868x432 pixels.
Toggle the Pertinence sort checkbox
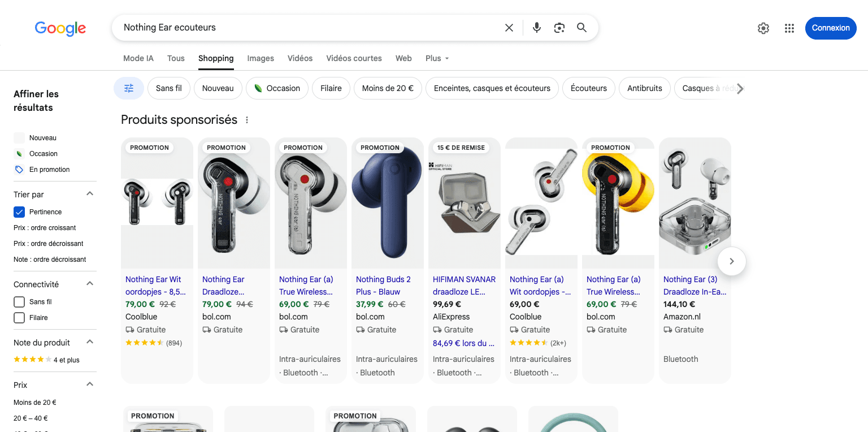19,212
